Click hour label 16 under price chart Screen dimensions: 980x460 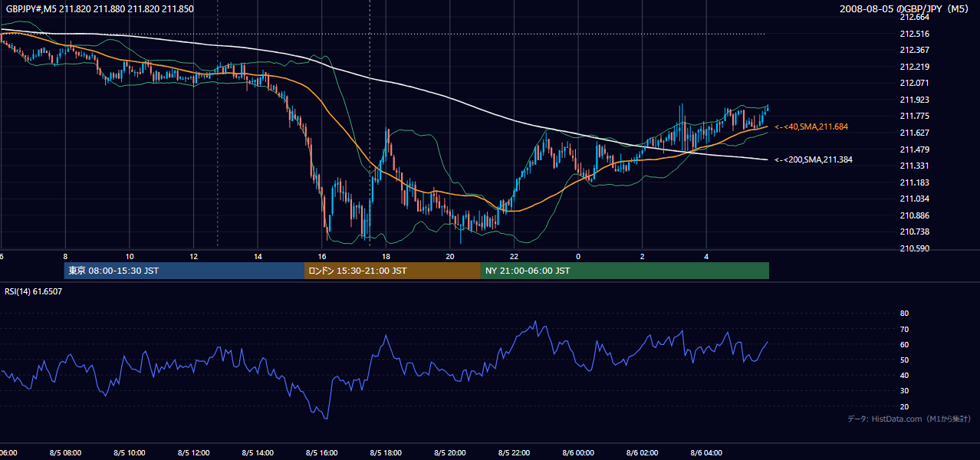(322, 256)
